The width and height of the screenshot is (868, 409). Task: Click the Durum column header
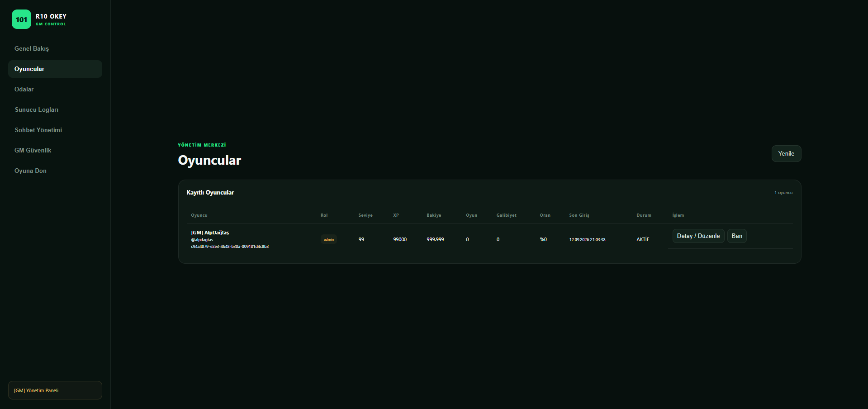coord(644,215)
